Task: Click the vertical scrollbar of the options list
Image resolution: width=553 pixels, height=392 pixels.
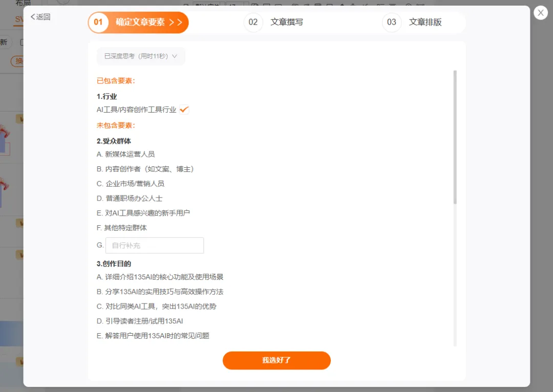Action: coord(455,137)
